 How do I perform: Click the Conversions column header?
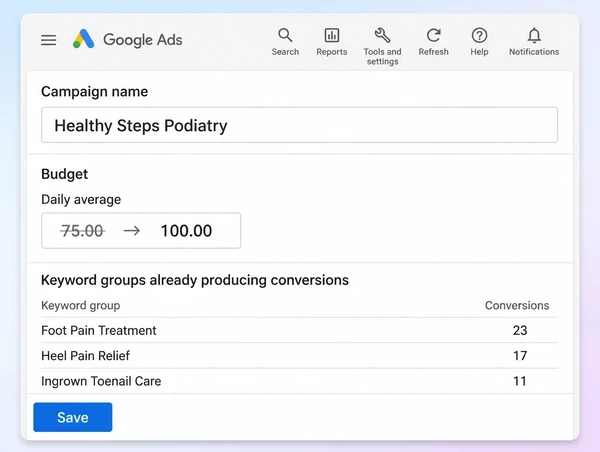[517, 305]
